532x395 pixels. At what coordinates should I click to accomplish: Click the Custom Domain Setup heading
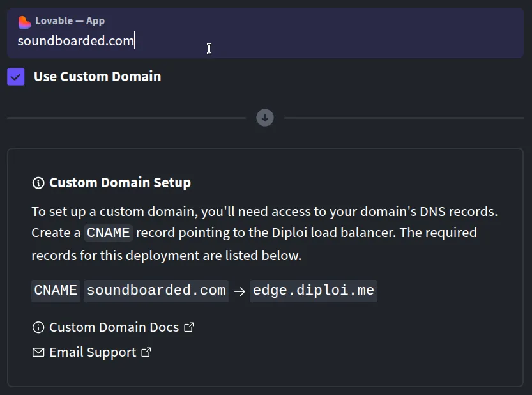[119, 183]
